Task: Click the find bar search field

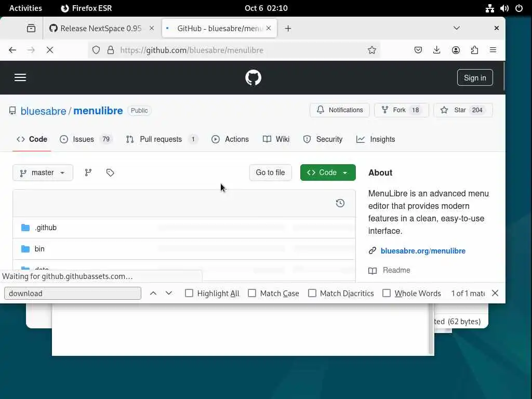Action: click(x=73, y=293)
